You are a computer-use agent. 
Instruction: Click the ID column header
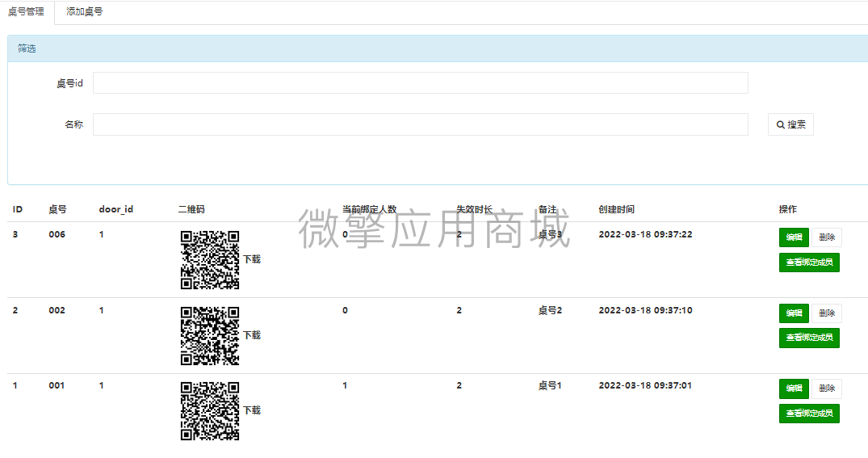tap(18, 209)
